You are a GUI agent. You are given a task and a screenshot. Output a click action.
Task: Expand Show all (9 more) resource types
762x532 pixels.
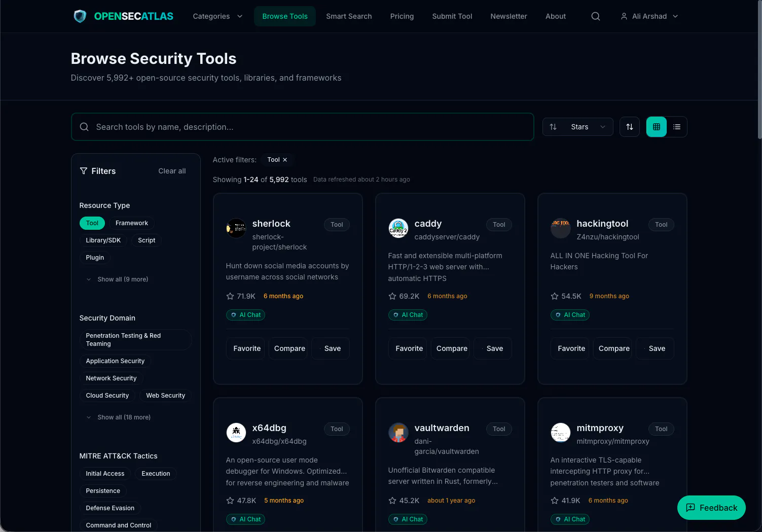point(117,279)
